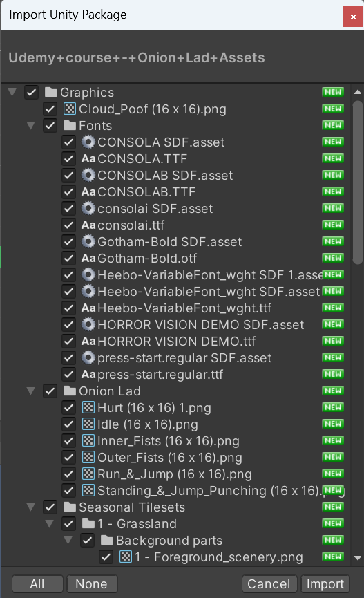Uncheck the 1 - Foreground_scenery.png checkbox
The width and height of the screenshot is (364, 598).
point(106,557)
